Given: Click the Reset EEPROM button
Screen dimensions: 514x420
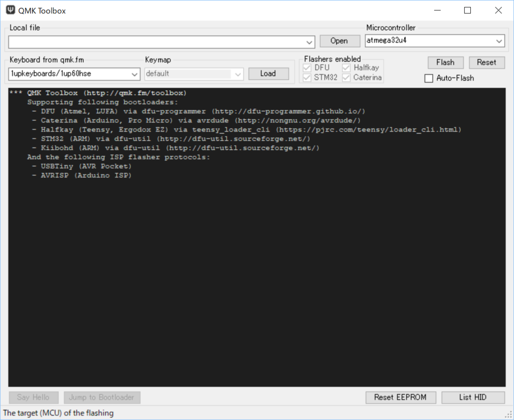Looking at the screenshot, I should (401, 397).
